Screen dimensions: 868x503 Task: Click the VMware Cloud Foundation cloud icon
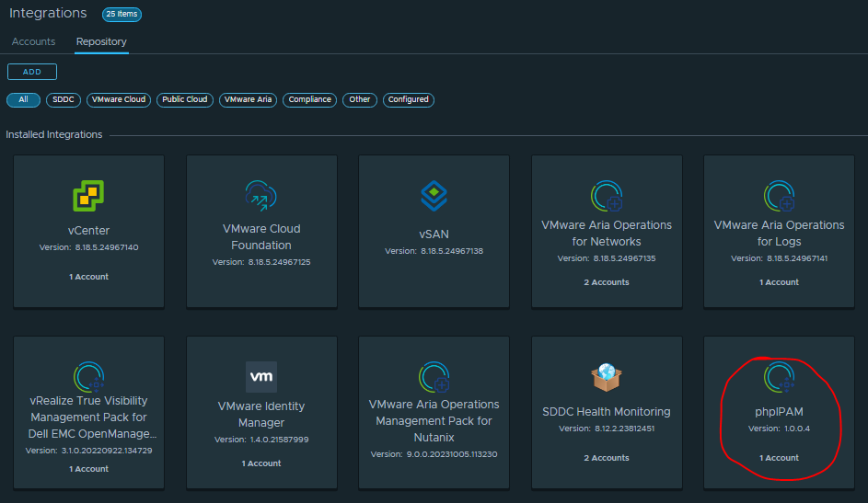261,196
